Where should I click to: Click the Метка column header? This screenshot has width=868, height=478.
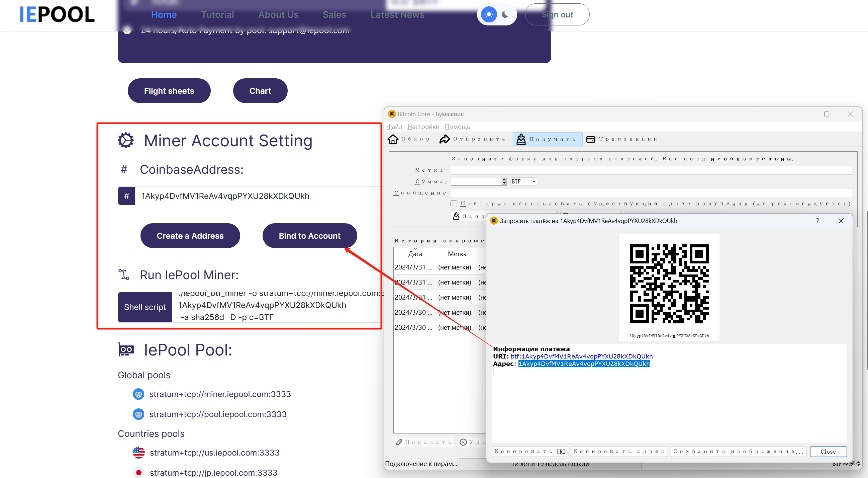click(x=457, y=254)
